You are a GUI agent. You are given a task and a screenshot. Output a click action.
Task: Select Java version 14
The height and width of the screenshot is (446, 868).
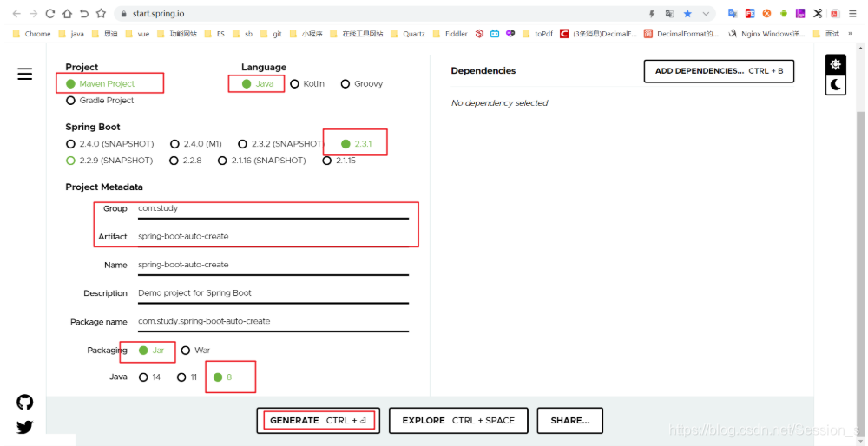pos(149,377)
